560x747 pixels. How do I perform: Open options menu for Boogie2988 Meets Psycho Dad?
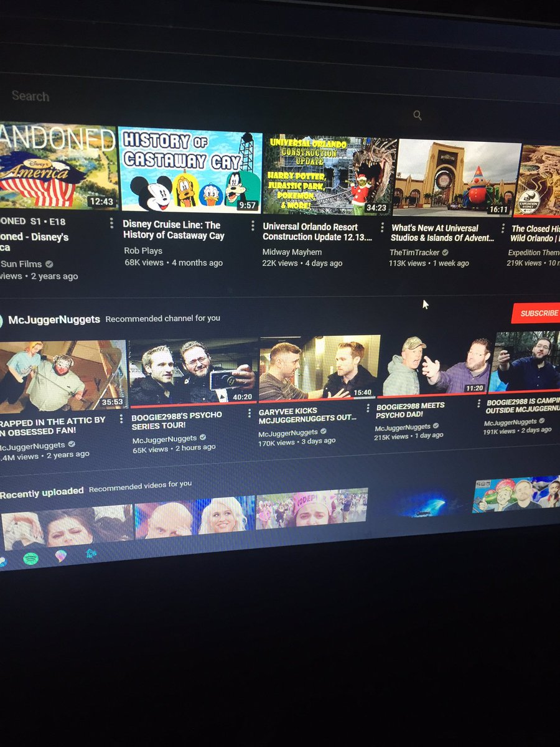(x=478, y=403)
